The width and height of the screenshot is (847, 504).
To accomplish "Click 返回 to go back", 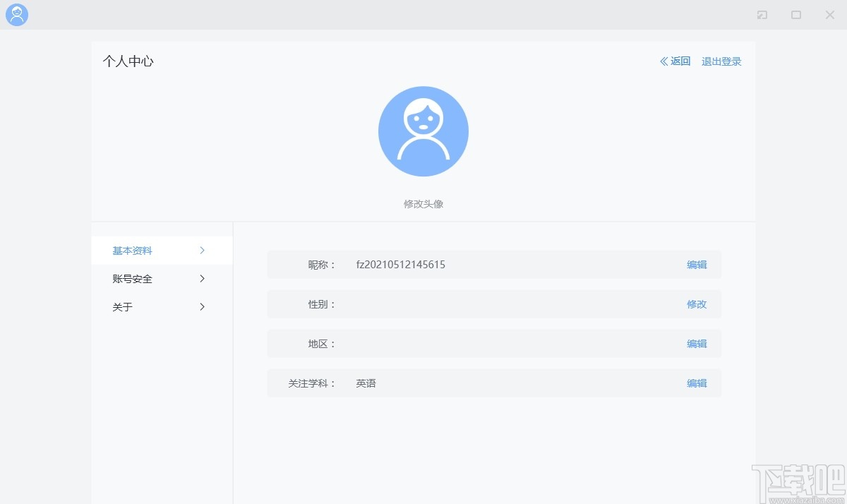I will click(x=679, y=61).
